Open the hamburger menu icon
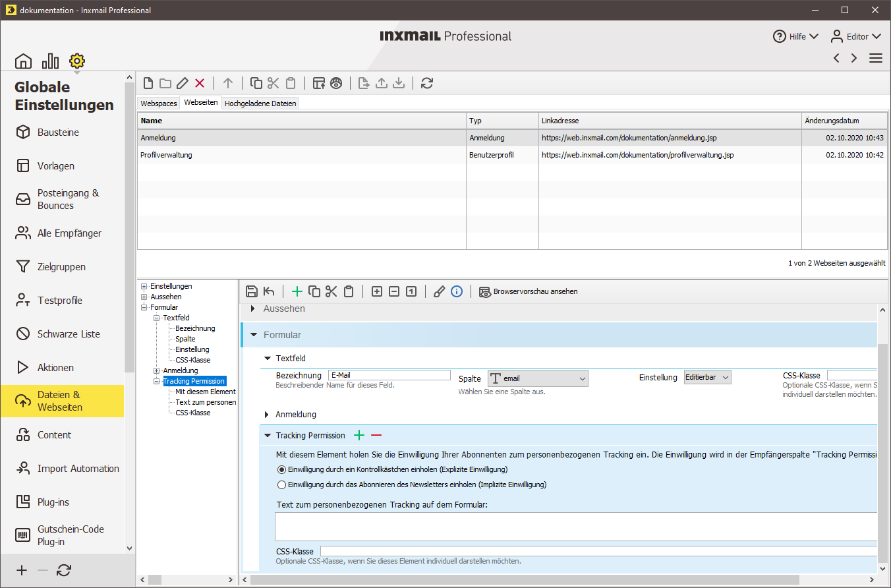 tap(876, 58)
